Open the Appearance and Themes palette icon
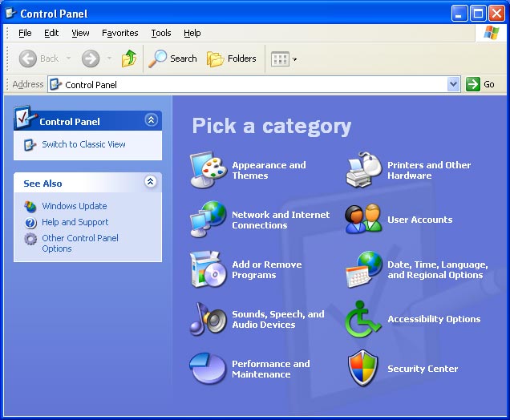 [208, 170]
